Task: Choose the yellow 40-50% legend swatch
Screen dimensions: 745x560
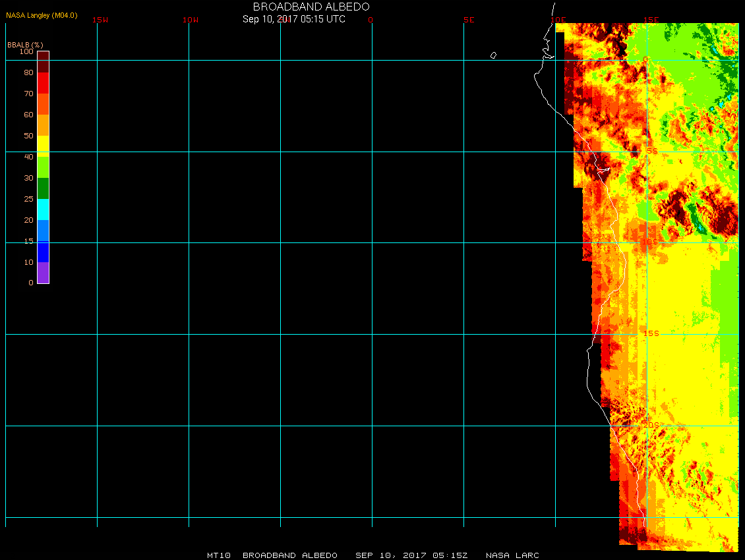Action: click(43, 145)
